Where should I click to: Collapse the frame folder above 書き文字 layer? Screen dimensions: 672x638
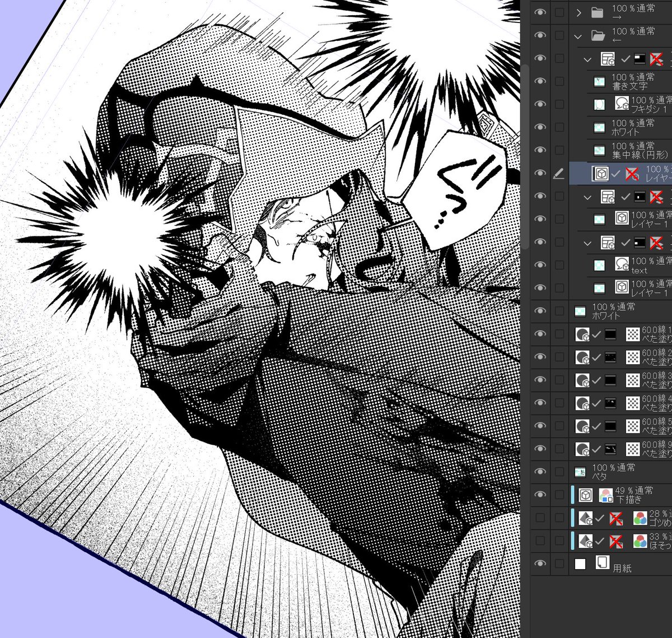pyautogui.click(x=587, y=59)
